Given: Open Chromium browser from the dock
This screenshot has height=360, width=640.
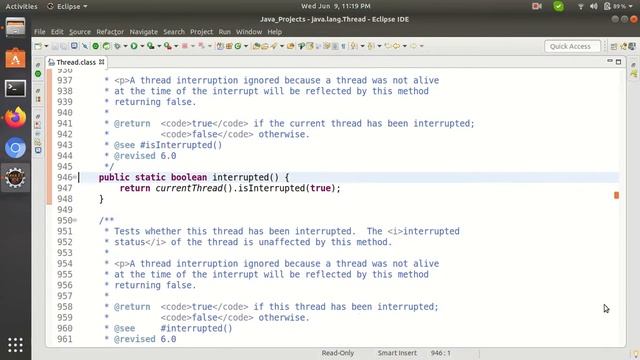Looking at the screenshot, I should pos(15,148).
